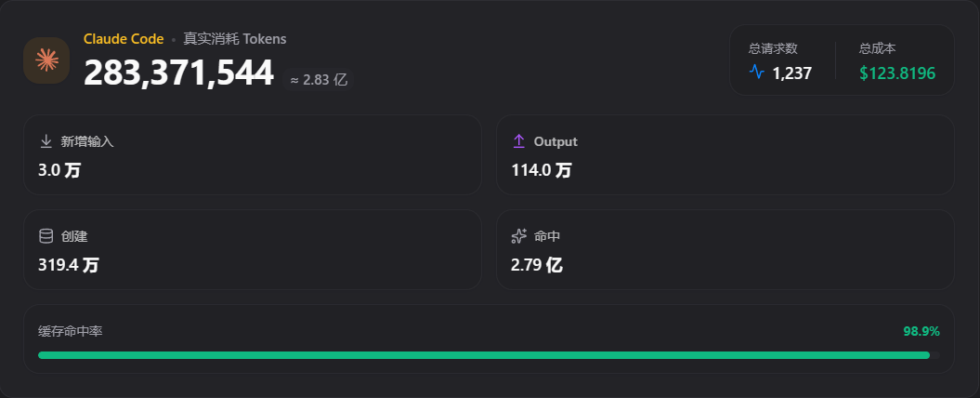The width and height of the screenshot is (980, 398).
Task: Select the 创建 319.4 万 card
Action: click(x=253, y=250)
